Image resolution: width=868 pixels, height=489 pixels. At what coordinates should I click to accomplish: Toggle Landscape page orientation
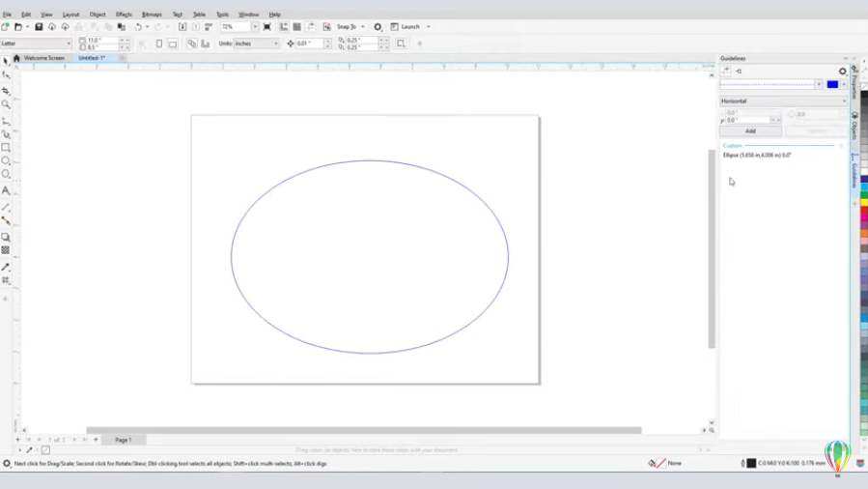(173, 43)
